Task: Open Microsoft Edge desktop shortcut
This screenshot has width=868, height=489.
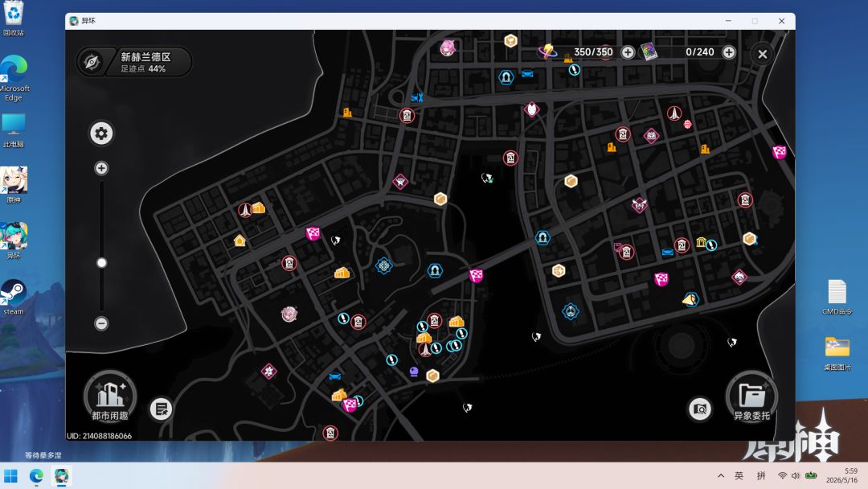Action: click(14, 78)
